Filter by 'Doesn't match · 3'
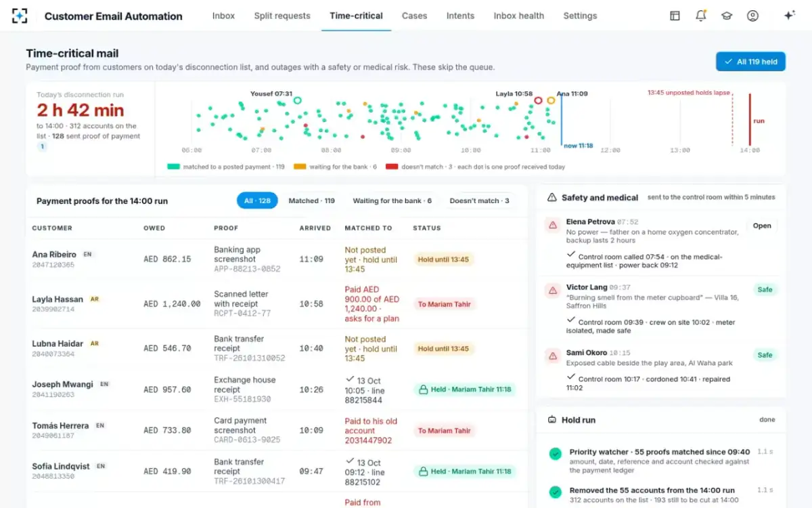Image resolution: width=812 pixels, height=508 pixels. [x=479, y=200]
